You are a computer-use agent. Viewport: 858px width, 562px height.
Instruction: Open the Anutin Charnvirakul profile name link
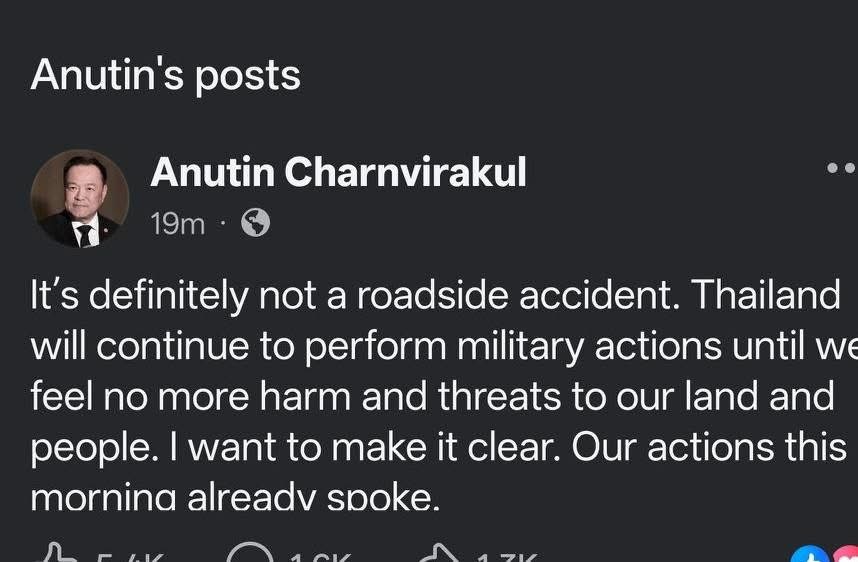pos(338,173)
